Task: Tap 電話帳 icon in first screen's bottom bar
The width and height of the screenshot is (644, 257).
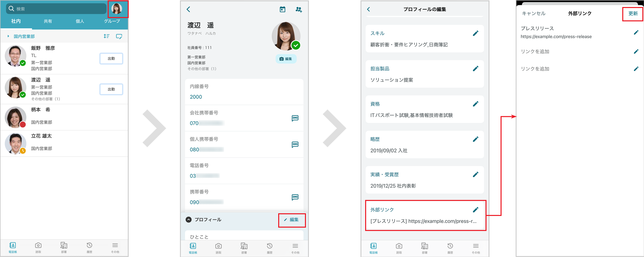Action: [x=13, y=248]
